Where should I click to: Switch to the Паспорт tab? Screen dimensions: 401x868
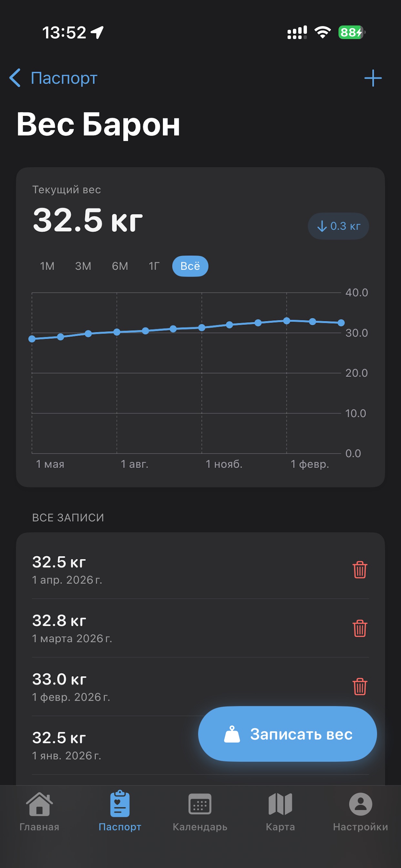(x=120, y=811)
